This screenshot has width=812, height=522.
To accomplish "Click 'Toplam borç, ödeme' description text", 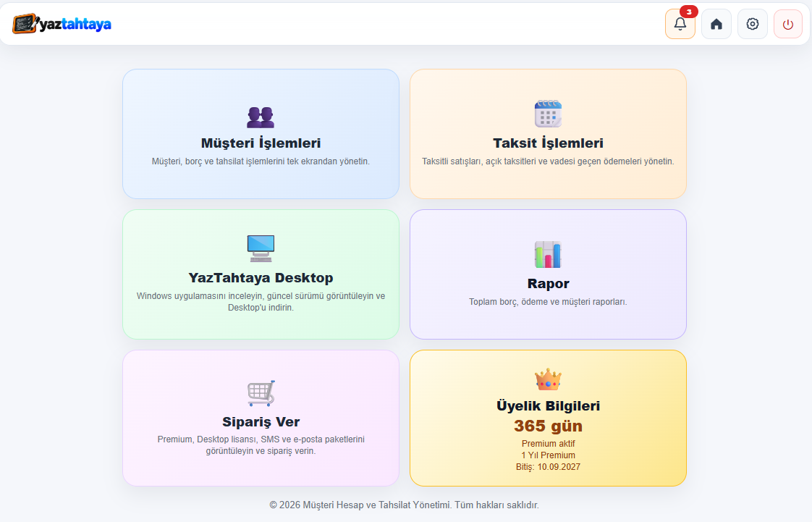I will tap(548, 302).
